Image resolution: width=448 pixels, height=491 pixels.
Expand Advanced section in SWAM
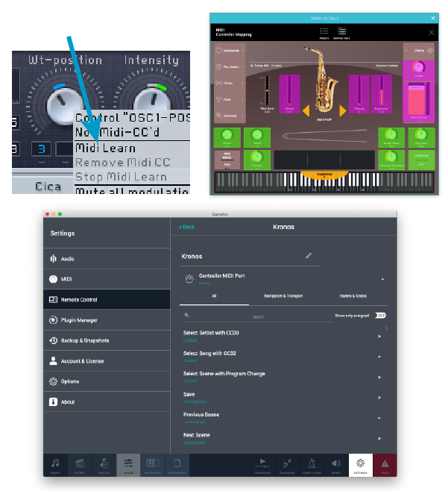(230, 116)
